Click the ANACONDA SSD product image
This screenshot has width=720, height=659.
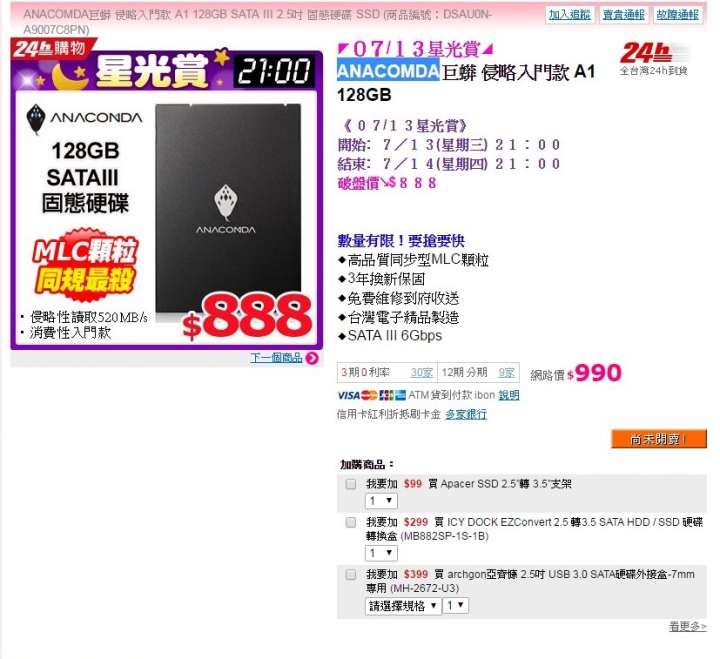(x=228, y=209)
